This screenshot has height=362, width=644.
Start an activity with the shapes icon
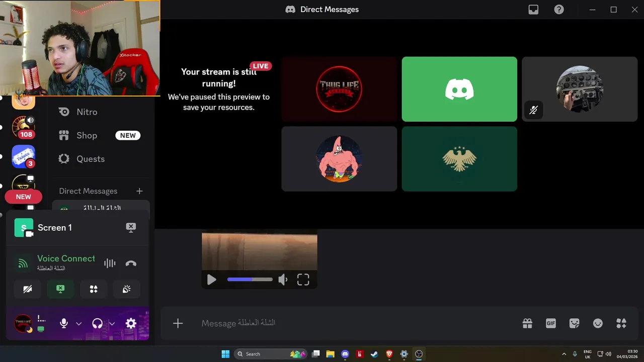point(94,289)
